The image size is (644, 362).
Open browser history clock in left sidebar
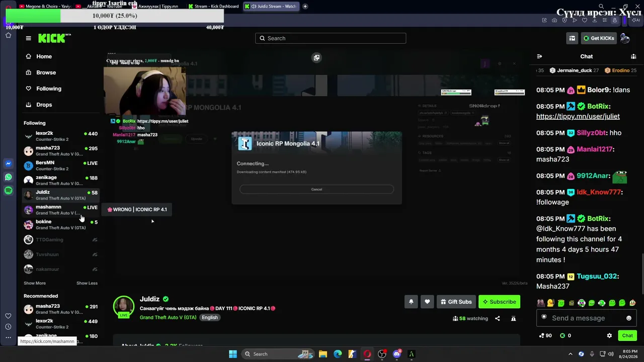tap(8, 327)
